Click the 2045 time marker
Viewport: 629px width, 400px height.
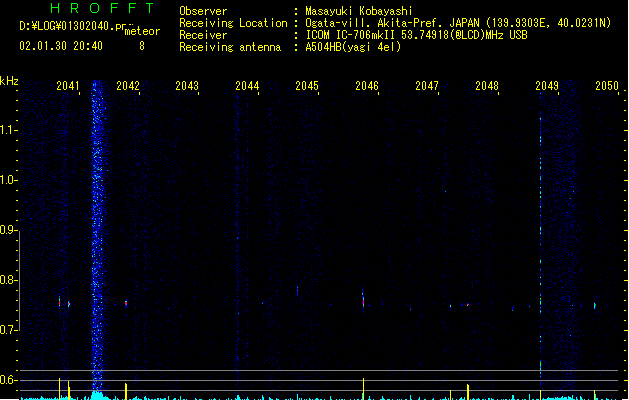pyautogui.click(x=307, y=86)
